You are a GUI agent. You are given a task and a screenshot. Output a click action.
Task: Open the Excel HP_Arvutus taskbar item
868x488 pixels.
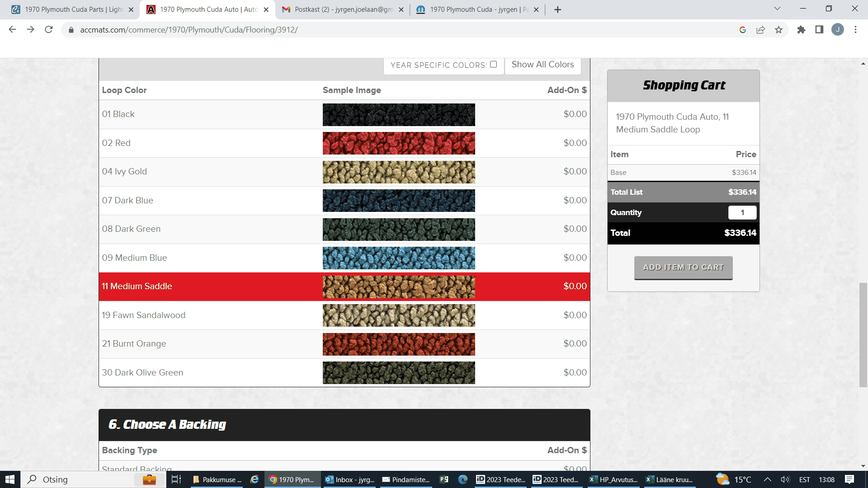[614, 479]
